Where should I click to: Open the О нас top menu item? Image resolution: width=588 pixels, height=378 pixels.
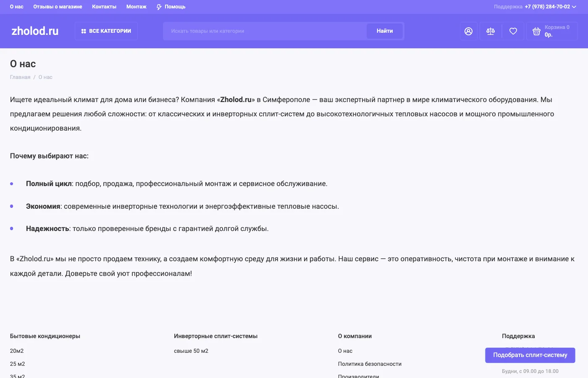tap(17, 7)
